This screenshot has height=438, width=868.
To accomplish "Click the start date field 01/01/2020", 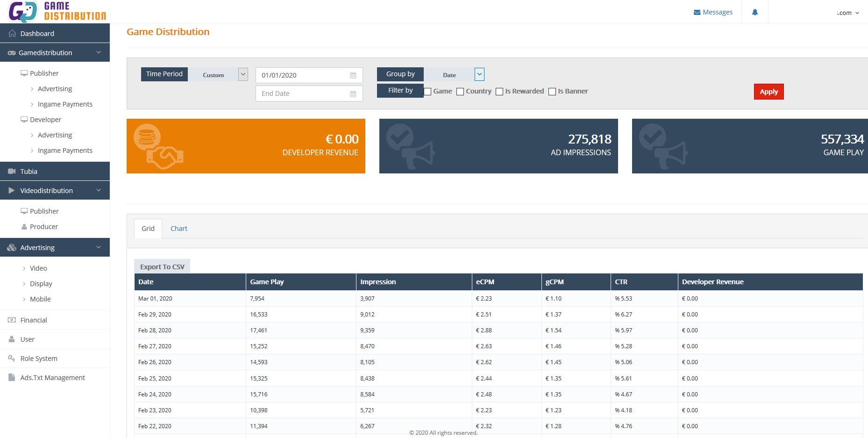I will pos(309,75).
